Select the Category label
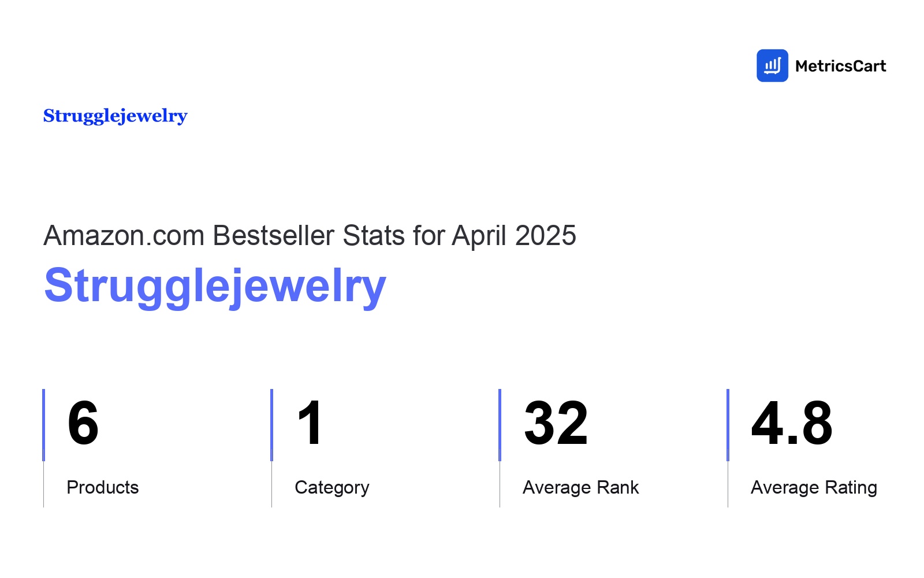Viewport: 924px width, 578px height. click(332, 488)
